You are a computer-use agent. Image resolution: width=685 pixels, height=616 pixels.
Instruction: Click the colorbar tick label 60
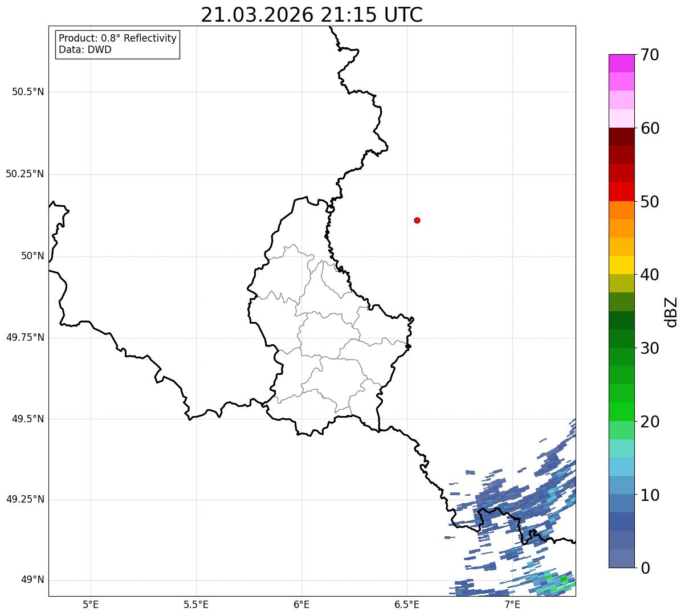(x=650, y=128)
